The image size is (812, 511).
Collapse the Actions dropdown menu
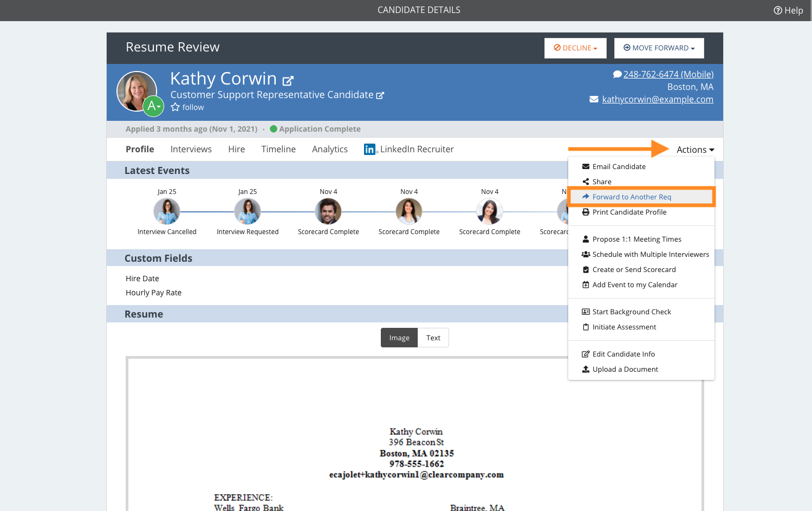click(x=695, y=150)
